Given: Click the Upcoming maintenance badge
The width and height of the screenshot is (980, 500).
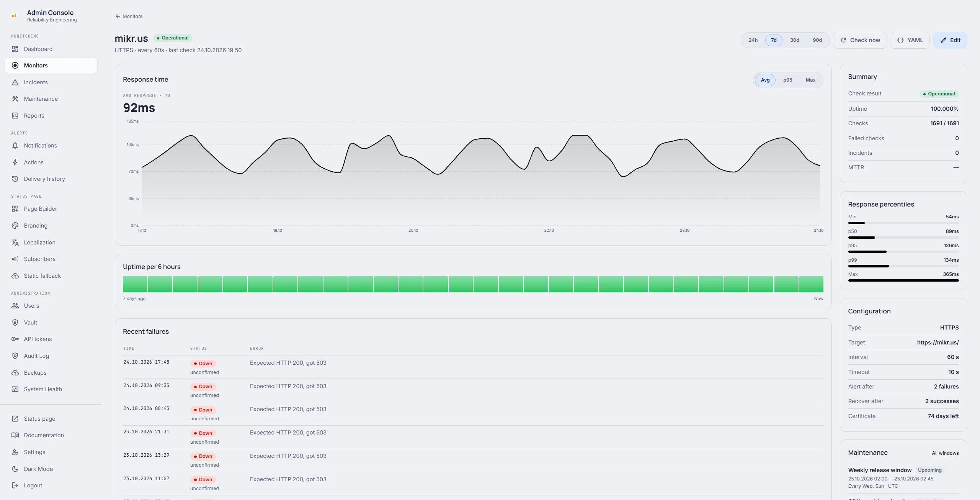Looking at the screenshot, I should (929, 470).
